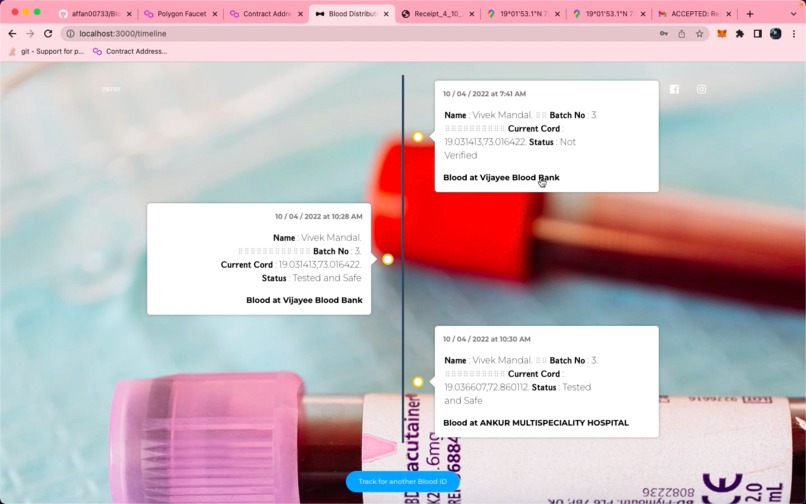The image size is (806, 504).
Task: Click the share page icon
Action: pyautogui.click(x=682, y=33)
